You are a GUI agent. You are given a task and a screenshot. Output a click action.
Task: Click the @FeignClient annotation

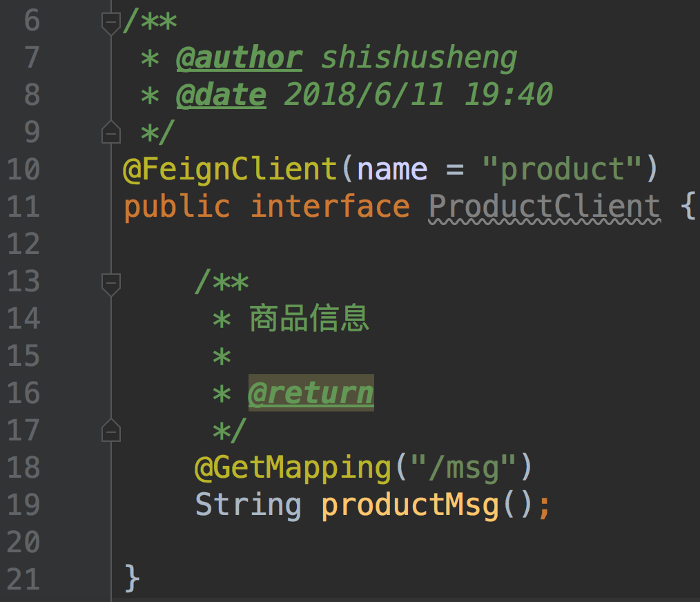pos(229,169)
